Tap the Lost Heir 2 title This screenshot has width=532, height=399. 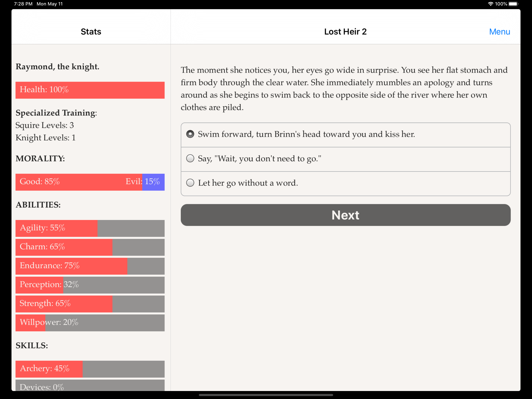345,32
